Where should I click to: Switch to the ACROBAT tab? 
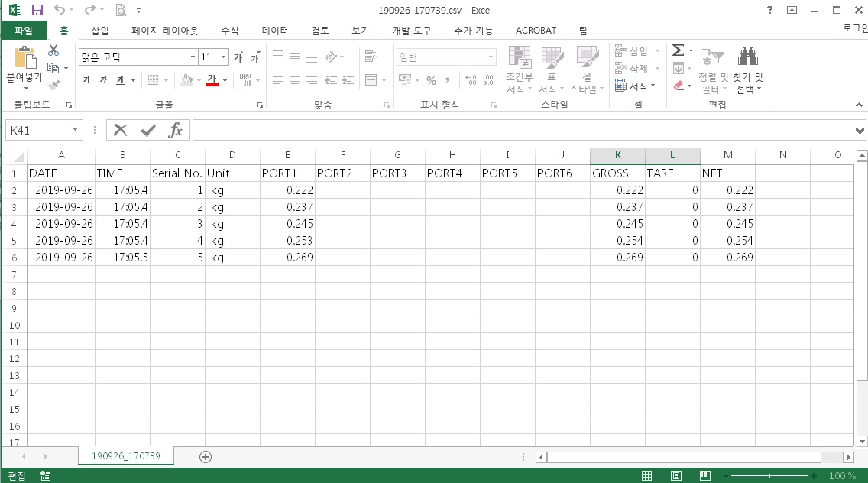(x=536, y=31)
